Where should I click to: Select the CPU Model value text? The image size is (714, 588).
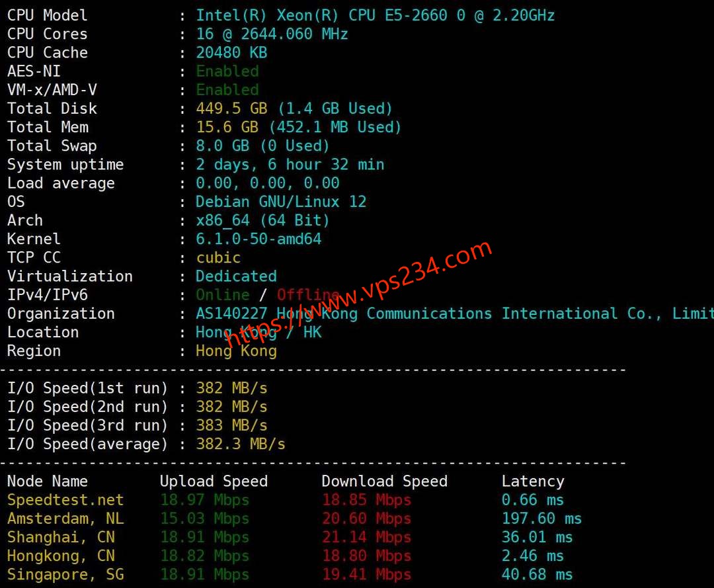[x=376, y=15]
